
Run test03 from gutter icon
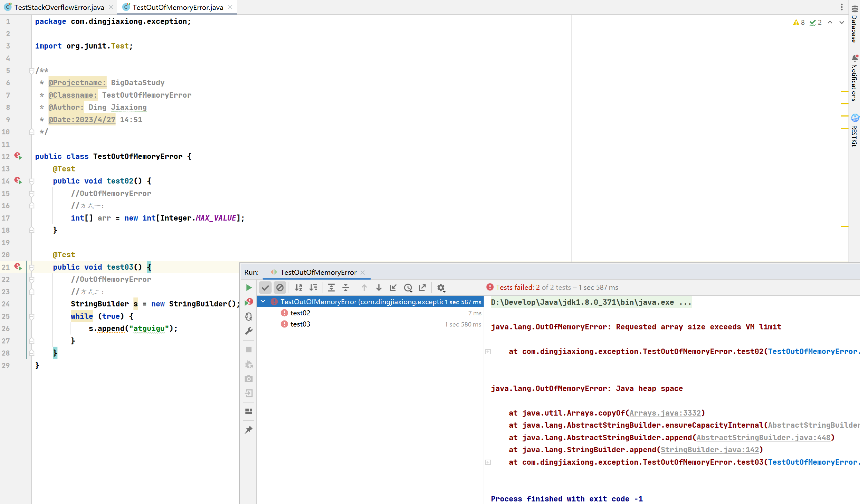pos(19,267)
